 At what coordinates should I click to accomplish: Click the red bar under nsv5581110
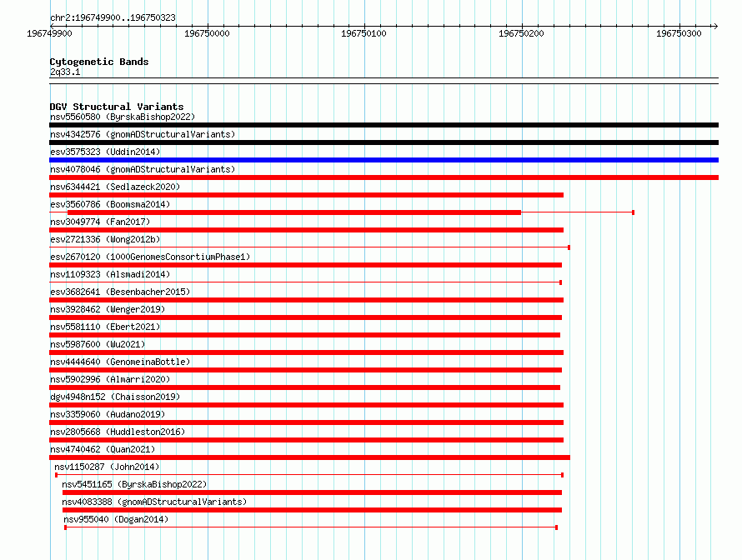[x=305, y=335]
